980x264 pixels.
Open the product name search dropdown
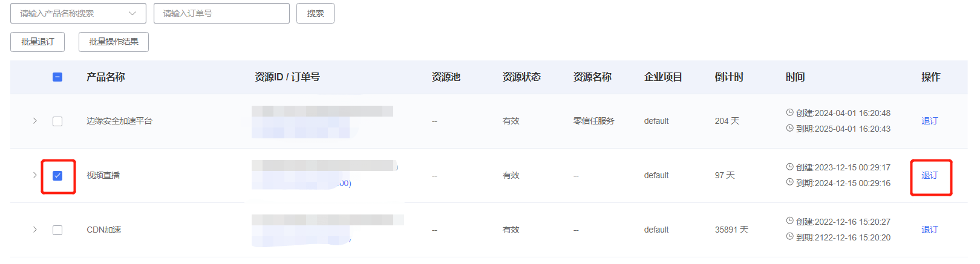[78, 13]
